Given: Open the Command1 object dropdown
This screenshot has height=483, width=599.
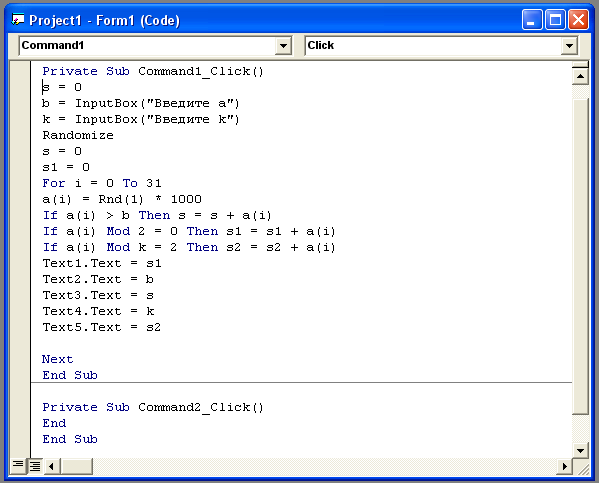Looking at the screenshot, I should coord(283,46).
